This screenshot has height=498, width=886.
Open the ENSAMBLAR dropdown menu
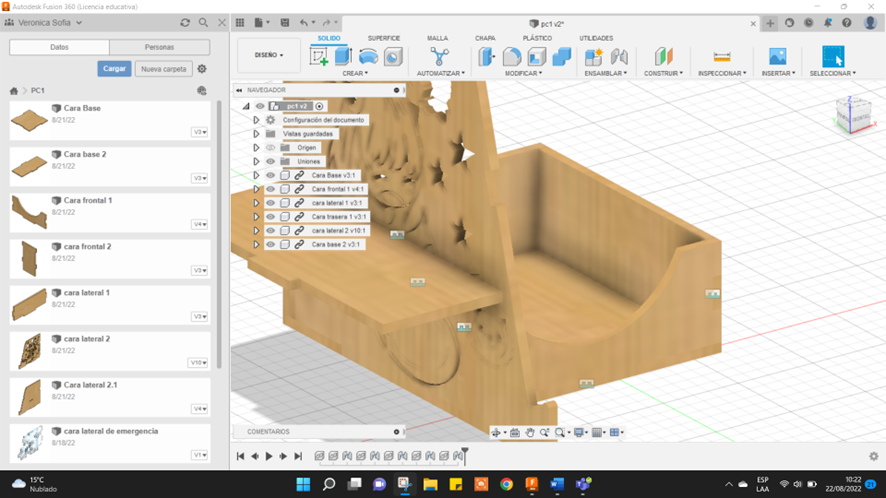point(605,73)
